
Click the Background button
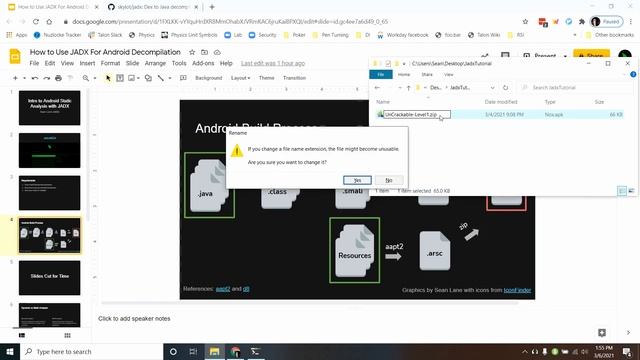click(208, 78)
